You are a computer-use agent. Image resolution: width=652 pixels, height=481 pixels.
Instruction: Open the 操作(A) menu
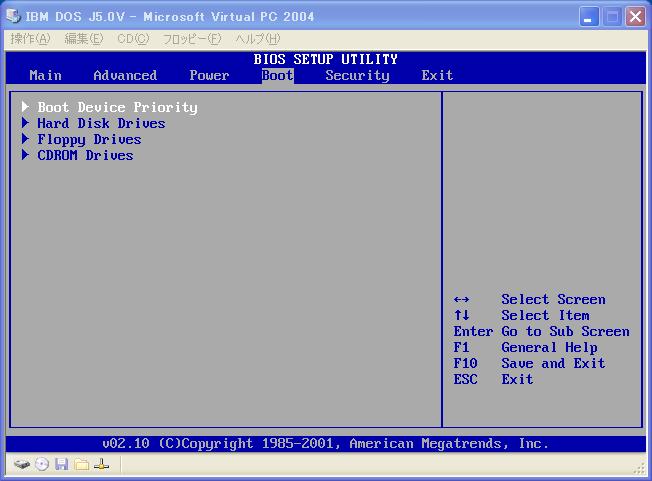[30, 39]
